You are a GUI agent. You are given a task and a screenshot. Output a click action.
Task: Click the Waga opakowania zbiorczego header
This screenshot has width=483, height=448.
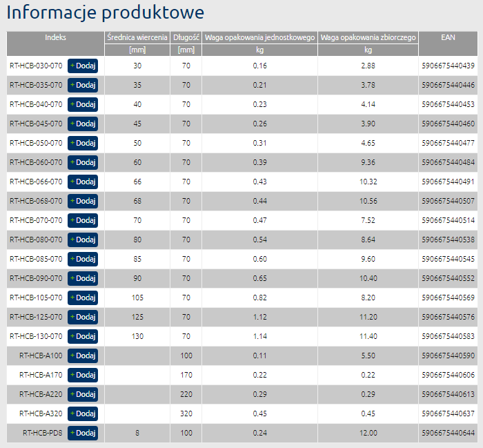coord(368,37)
